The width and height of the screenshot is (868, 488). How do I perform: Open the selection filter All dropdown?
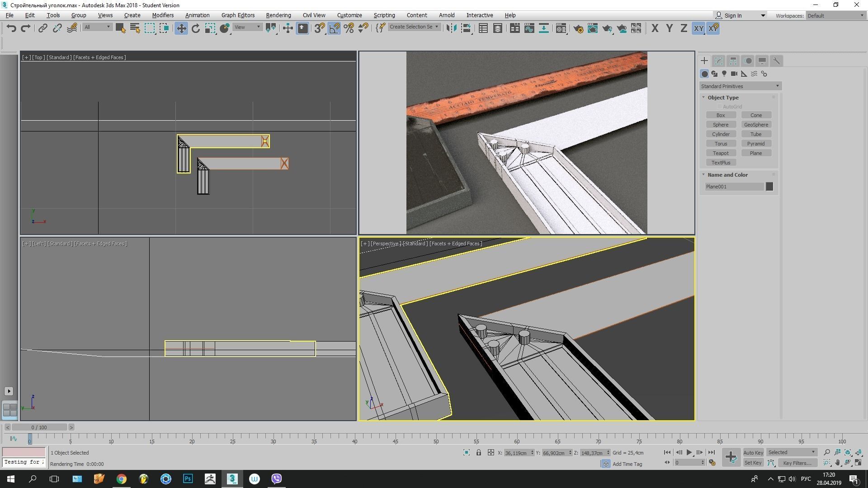pyautogui.click(x=97, y=27)
